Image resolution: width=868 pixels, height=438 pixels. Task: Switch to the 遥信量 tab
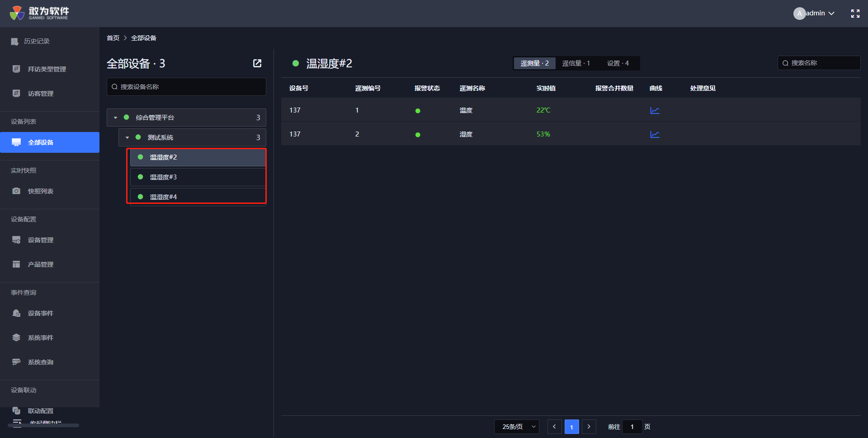coord(576,63)
